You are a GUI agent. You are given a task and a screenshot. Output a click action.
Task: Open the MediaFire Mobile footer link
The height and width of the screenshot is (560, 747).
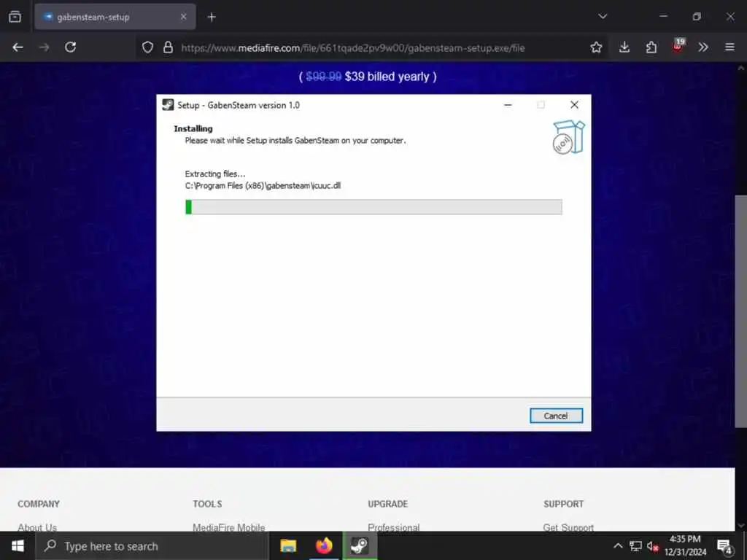(228, 527)
